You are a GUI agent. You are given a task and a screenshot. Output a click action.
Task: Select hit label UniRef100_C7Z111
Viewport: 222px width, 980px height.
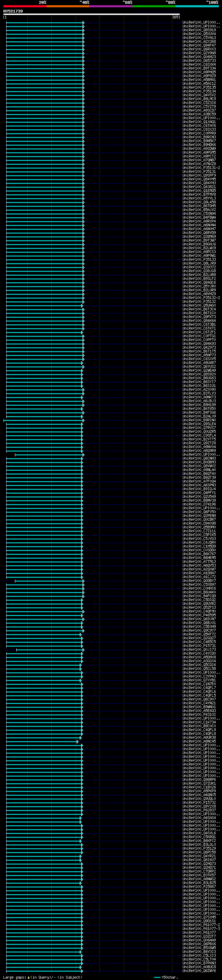pos(199,531)
